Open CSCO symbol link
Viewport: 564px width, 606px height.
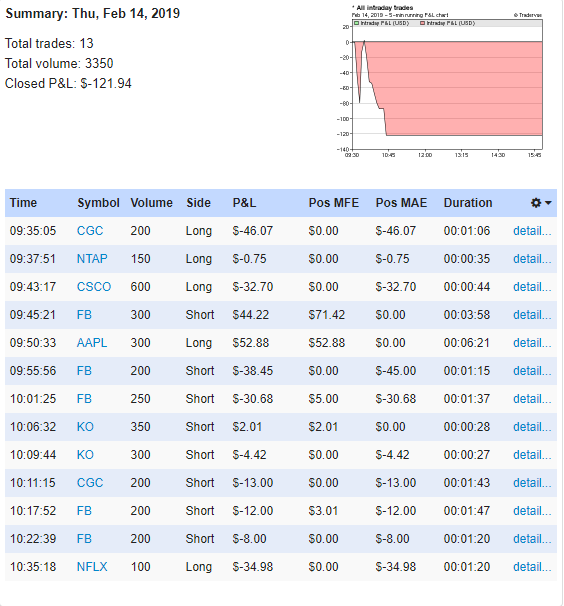click(x=94, y=287)
